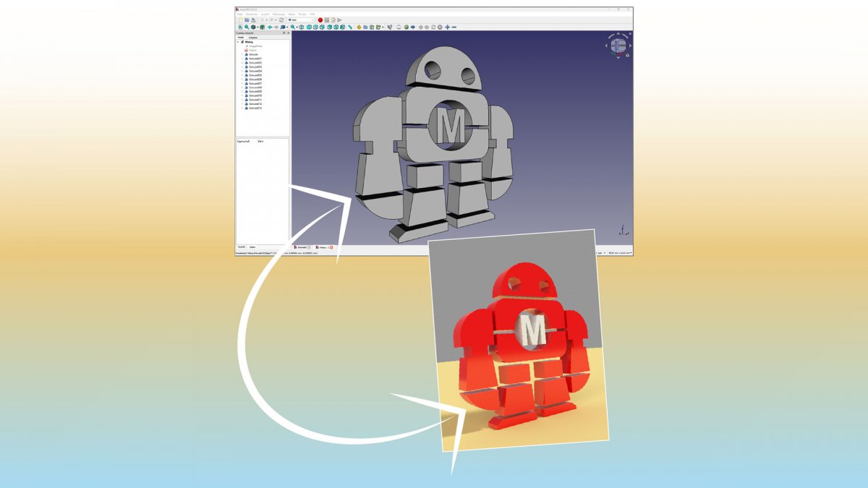The width and height of the screenshot is (868, 488).
Task: Select Extrude013 in the model tree
Action: click(255, 108)
